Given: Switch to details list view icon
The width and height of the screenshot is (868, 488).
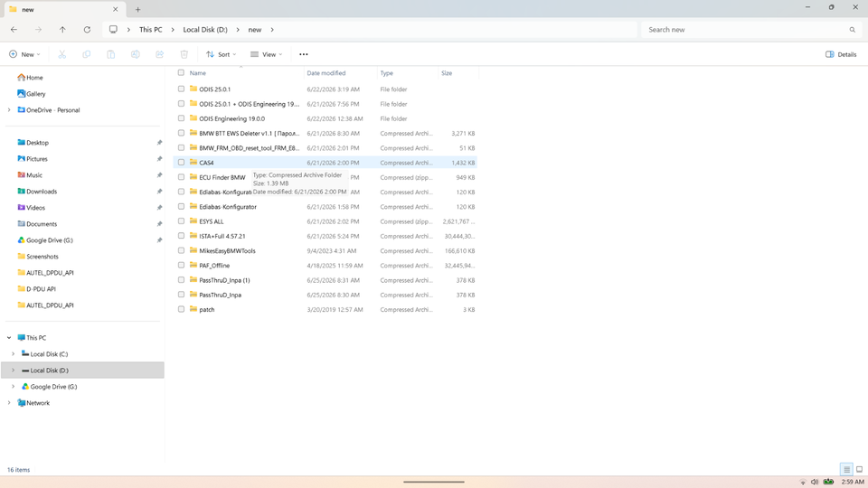Looking at the screenshot, I should pyautogui.click(x=846, y=469).
